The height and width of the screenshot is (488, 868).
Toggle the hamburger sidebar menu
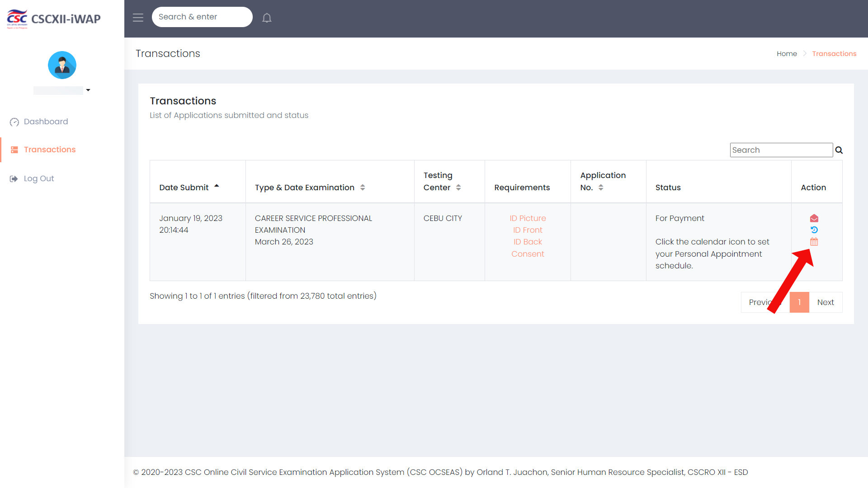(x=138, y=18)
